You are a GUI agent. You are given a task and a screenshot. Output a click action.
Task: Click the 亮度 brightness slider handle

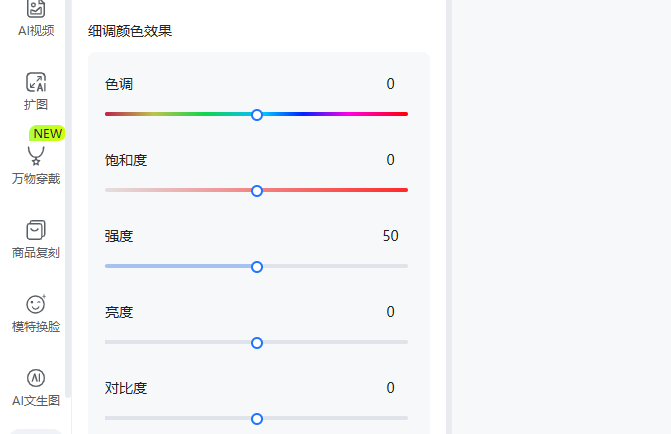[257, 343]
